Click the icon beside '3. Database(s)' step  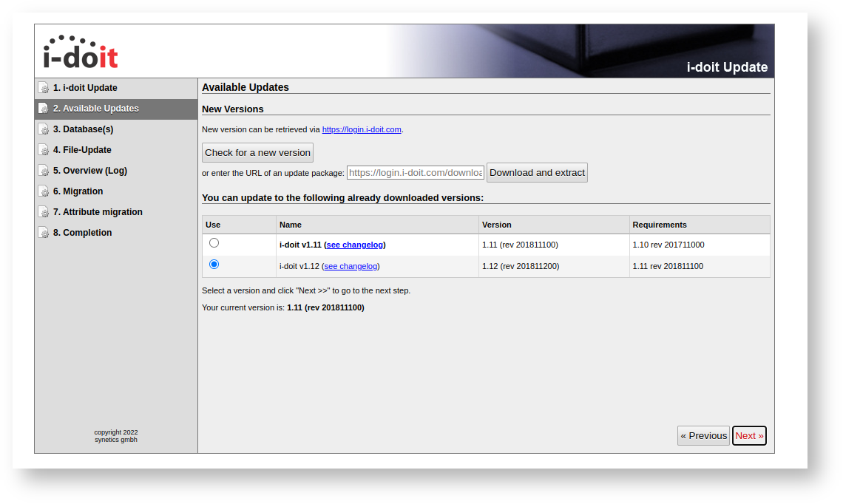[44, 129]
